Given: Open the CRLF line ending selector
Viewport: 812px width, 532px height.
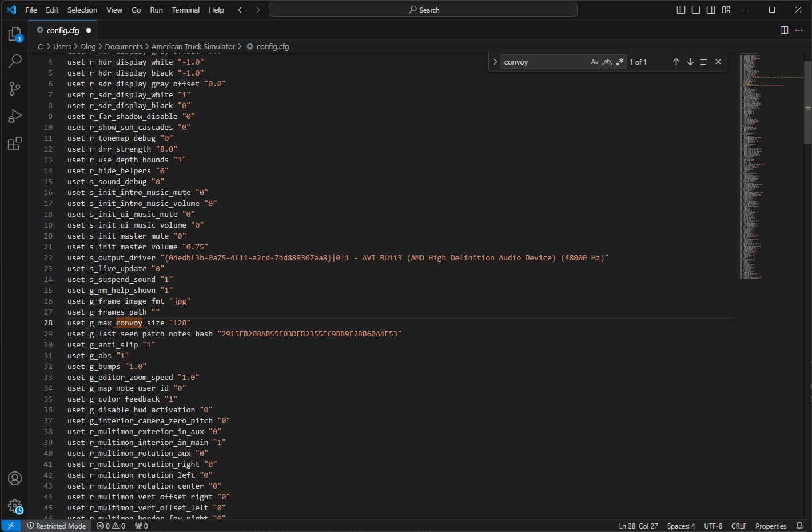Looking at the screenshot, I should pyautogui.click(x=738, y=526).
